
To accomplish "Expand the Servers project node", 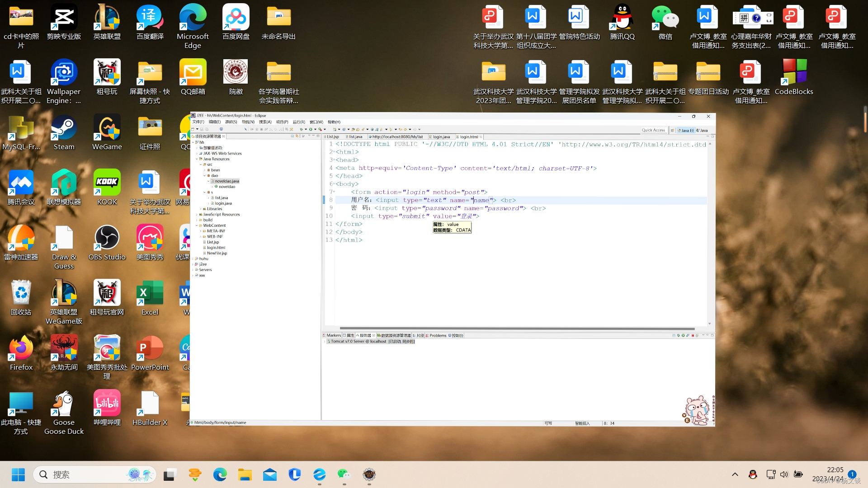I will pos(193,270).
